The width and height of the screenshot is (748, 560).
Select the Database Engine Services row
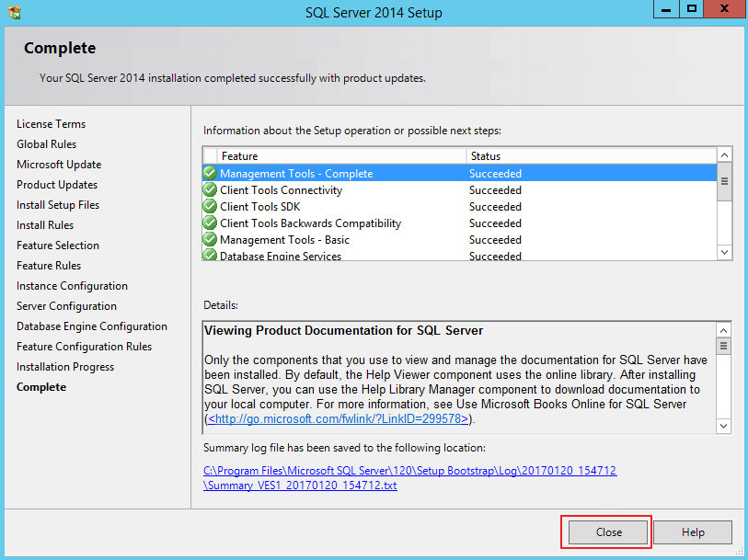(x=459, y=255)
